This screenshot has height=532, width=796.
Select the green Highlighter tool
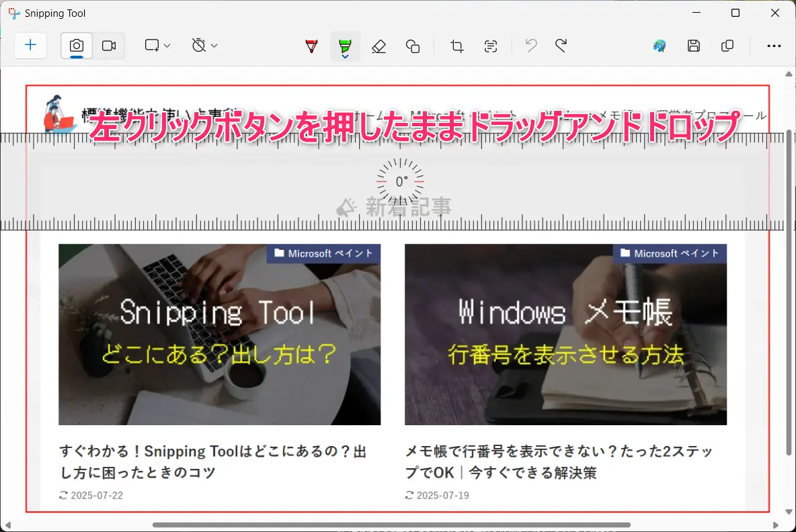[345, 45]
